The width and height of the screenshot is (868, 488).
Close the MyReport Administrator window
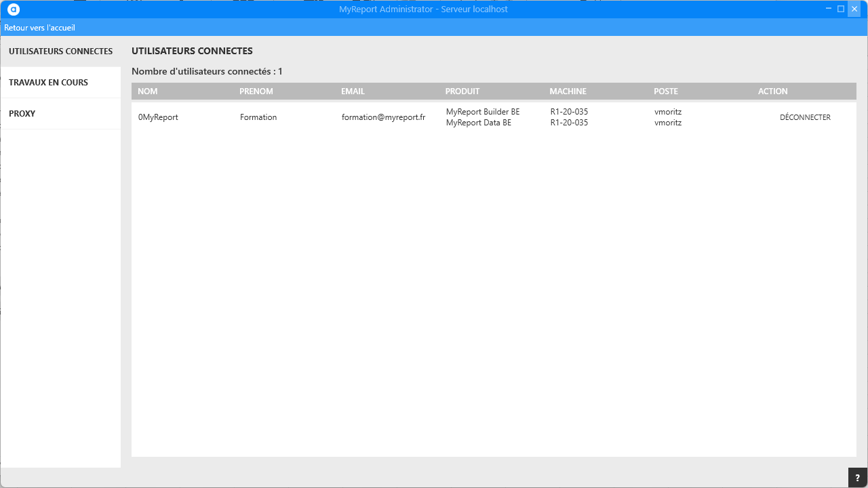coord(854,9)
